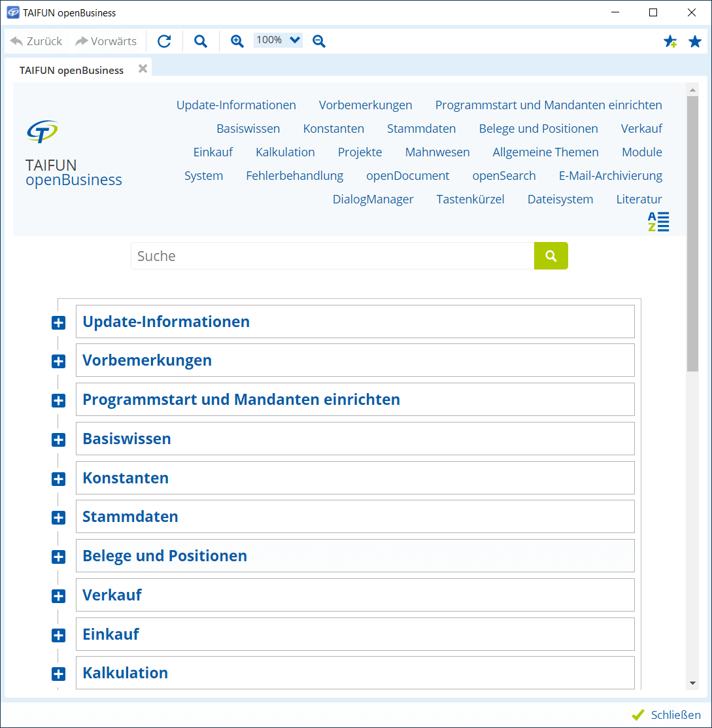Expand the Verkauf tree node
The width and height of the screenshot is (712, 728).
58,596
